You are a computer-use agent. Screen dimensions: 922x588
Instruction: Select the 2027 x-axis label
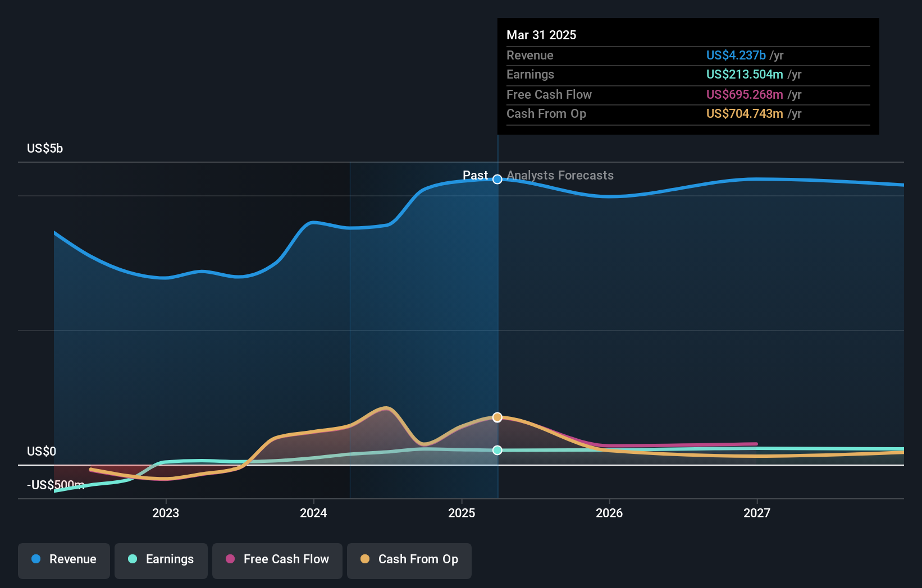point(757,513)
